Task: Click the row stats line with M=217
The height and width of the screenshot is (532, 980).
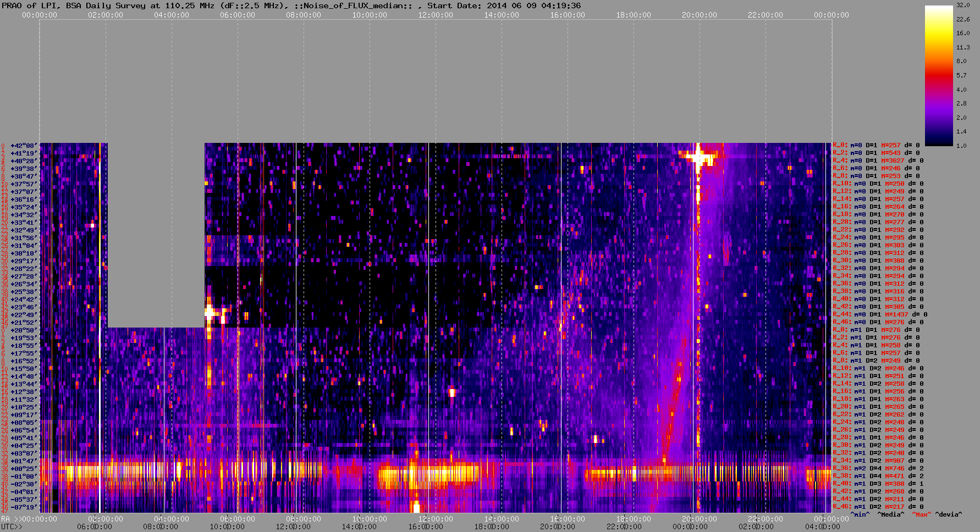Action: pyautogui.click(x=878, y=507)
